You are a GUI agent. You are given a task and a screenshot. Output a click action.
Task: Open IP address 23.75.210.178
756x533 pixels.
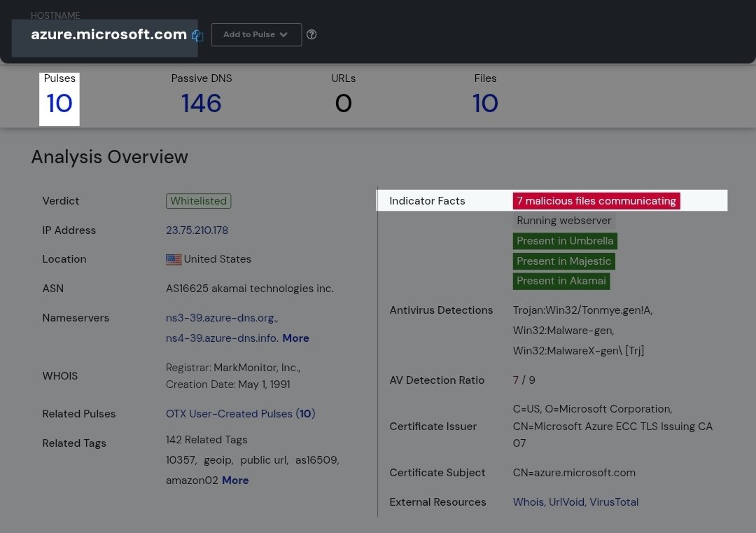click(x=197, y=230)
